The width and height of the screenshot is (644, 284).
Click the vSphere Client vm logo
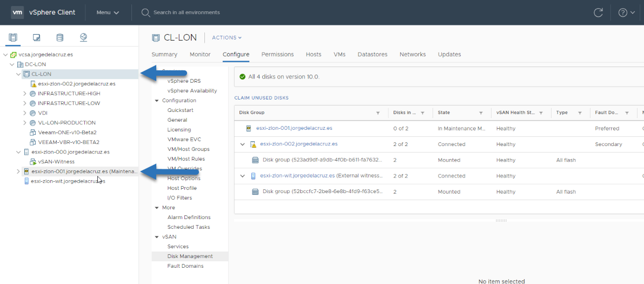tap(17, 12)
